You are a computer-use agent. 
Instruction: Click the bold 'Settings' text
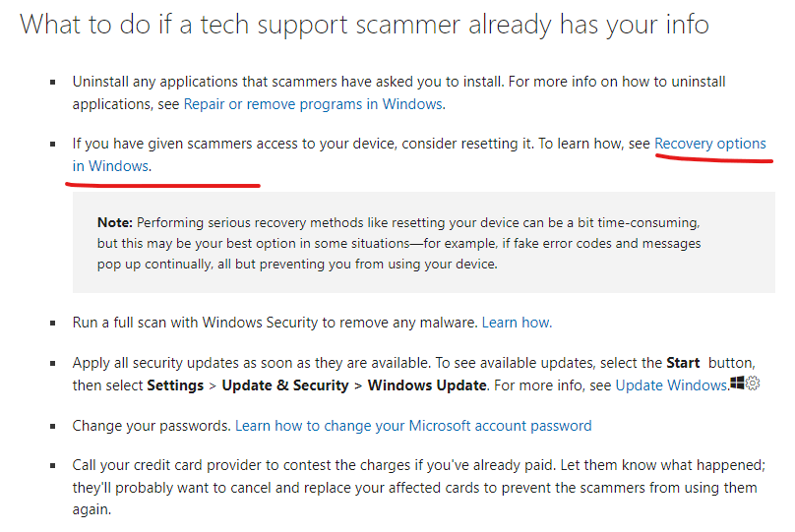(x=175, y=385)
